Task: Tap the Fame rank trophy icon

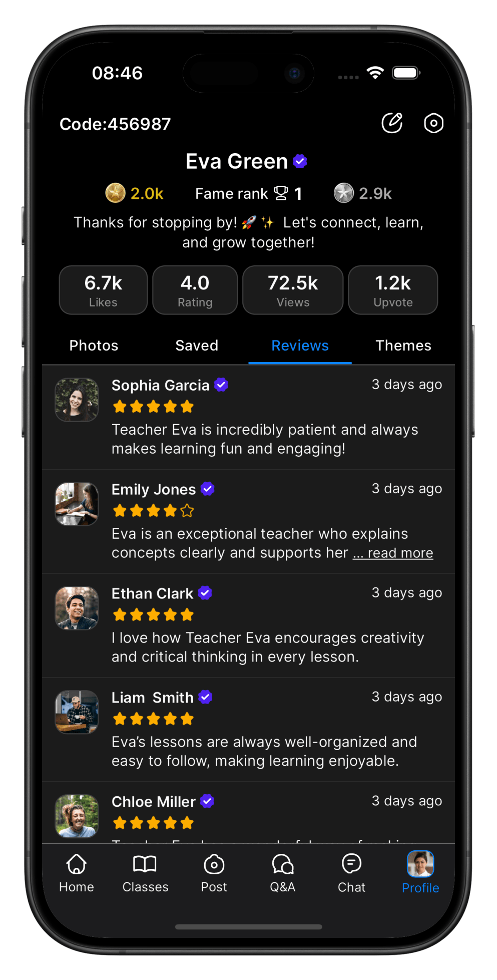Action: click(281, 193)
